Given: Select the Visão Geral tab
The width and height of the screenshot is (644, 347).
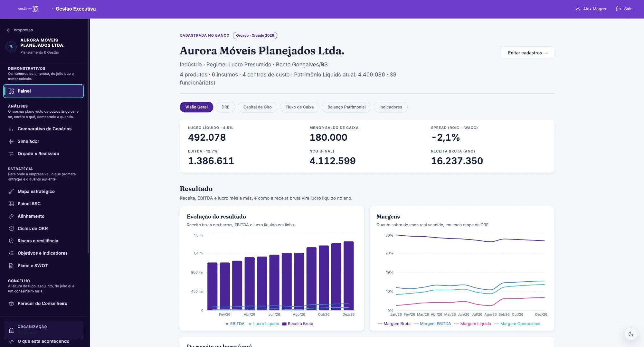Looking at the screenshot, I should [x=196, y=107].
